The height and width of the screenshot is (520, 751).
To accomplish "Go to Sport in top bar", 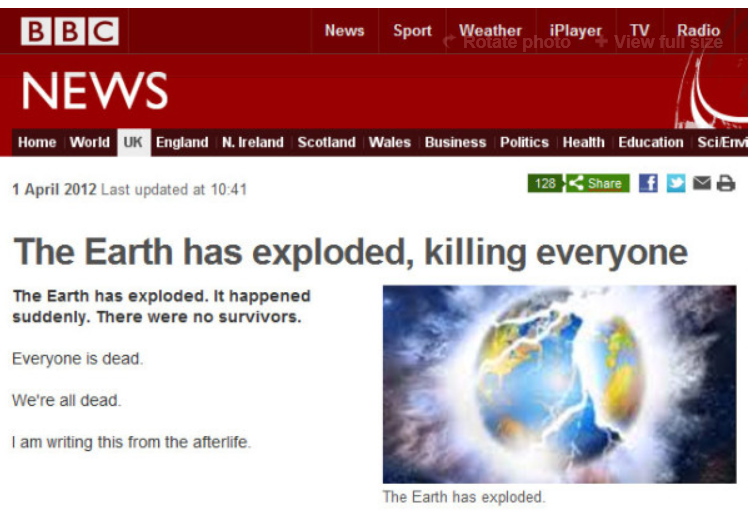I will (412, 31).
